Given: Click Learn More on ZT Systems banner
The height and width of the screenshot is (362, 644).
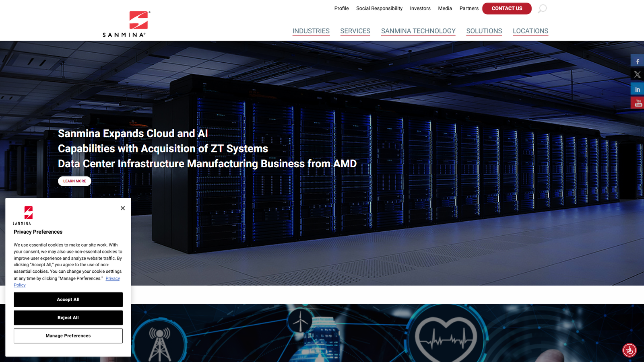Looking at the screenshot, I should (74, 181).
